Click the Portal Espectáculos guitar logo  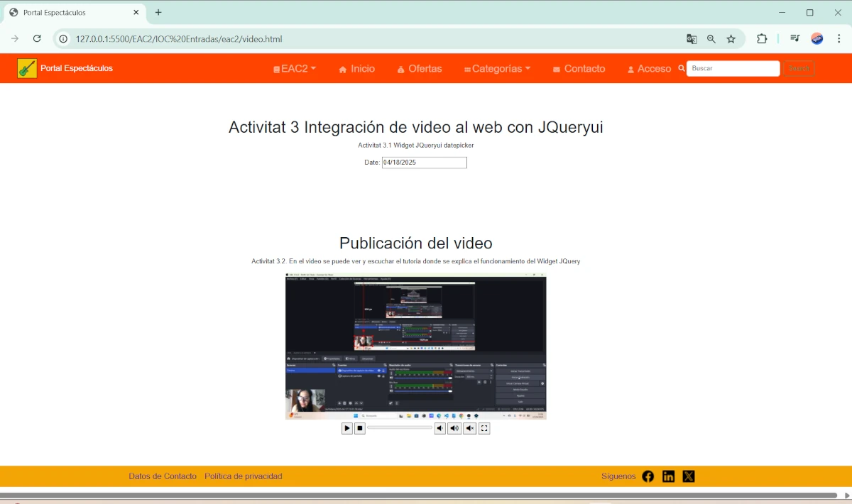click(27, 67)
